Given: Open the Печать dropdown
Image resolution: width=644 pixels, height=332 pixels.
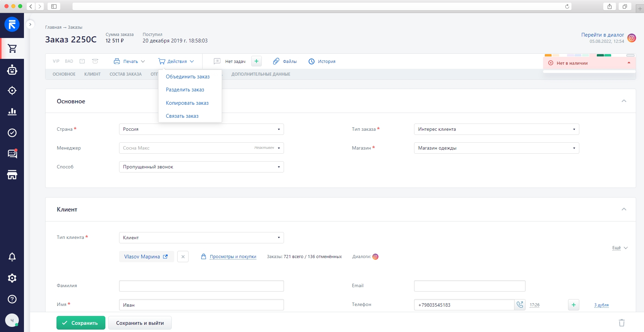Looking at the screenshot, I should point(129,62).
